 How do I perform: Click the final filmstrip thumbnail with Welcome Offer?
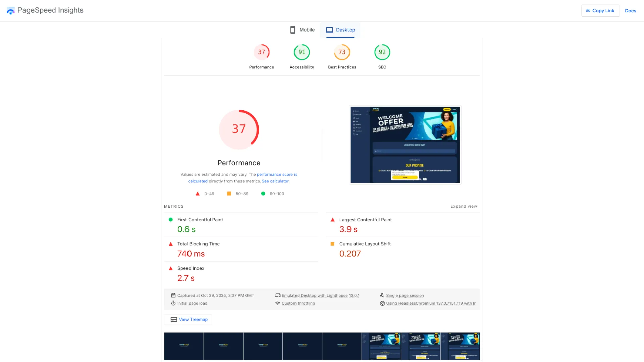(x=460, y=346)
